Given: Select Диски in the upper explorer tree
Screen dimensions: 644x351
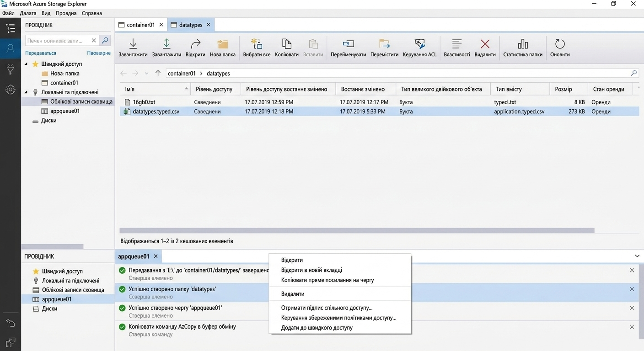Looking at the screenshot, I should [49, 121].
